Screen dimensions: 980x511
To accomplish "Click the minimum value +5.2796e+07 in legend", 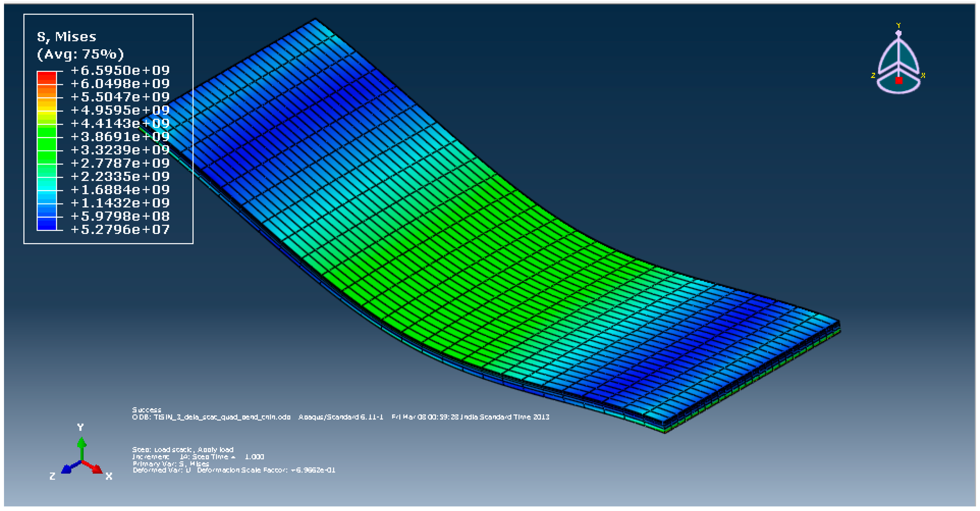I will pyautogui.click(x=120, y=230).
